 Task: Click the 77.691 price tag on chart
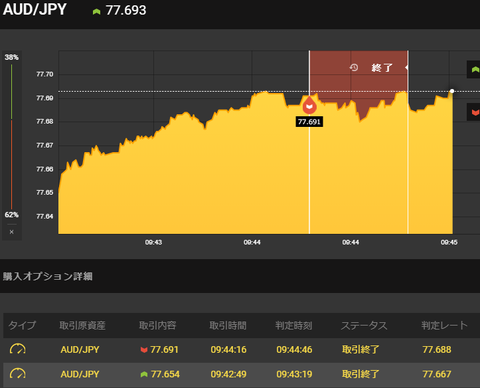coord(309,122)
